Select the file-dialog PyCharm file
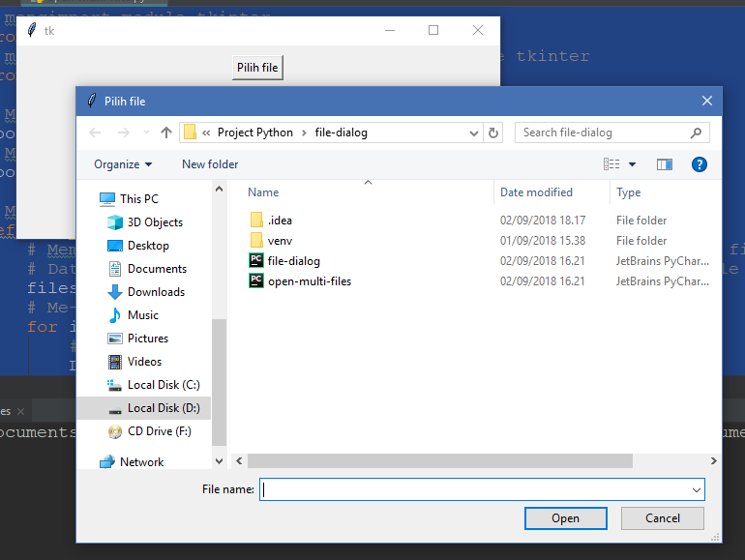 [293, 261]
